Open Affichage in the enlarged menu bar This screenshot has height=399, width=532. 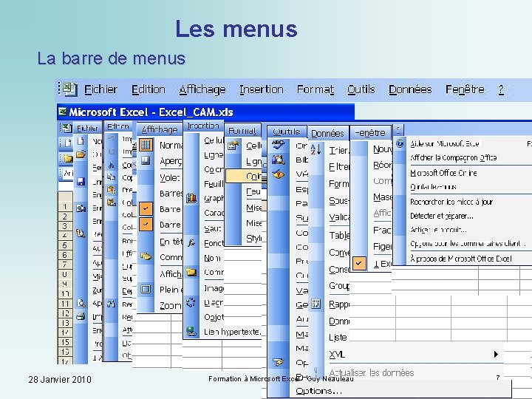[202, 89]
